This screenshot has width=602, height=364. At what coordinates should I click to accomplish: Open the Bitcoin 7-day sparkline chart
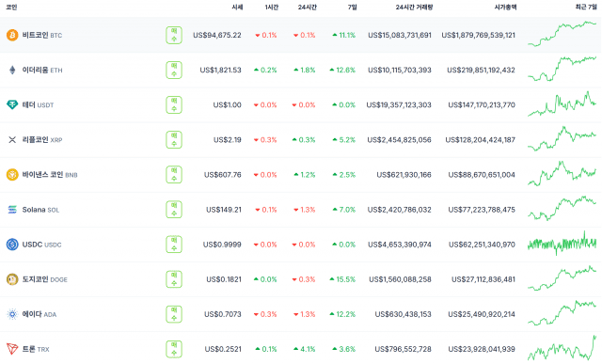(x=562, y=34)
